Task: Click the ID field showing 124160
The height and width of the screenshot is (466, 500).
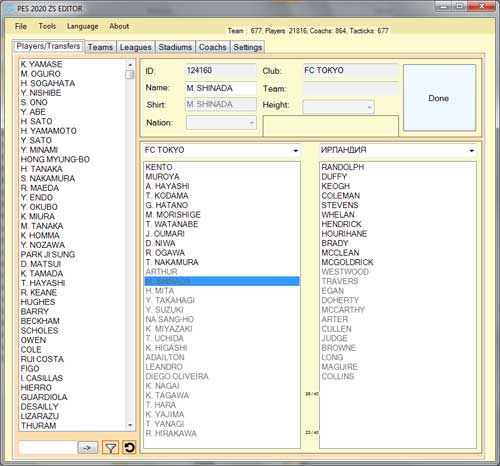Action: coord(221,70)
